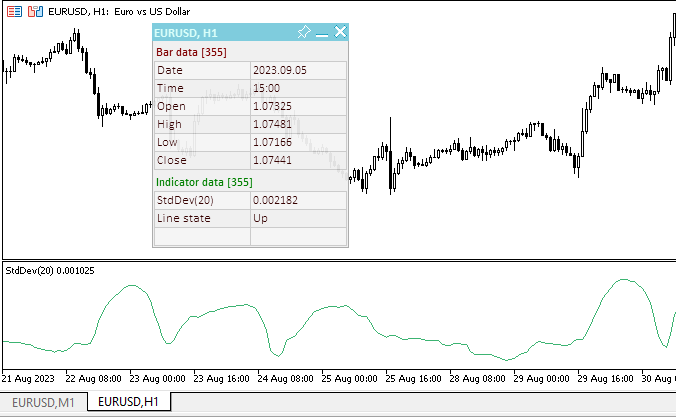Viewport: 676px width, 417px height.
Task: Click the '21 Aug 2023' time axis label
Action: click(x=28, y=379)
